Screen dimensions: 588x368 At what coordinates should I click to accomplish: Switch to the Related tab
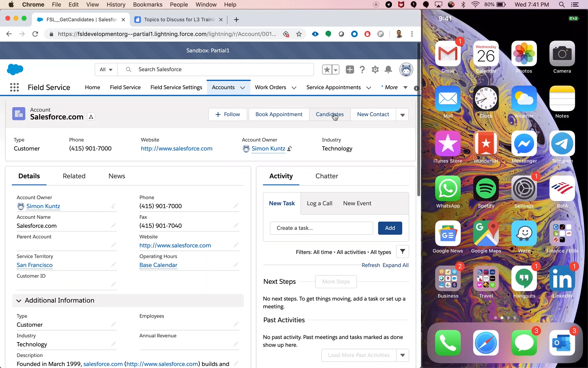[x=74, y=176]
